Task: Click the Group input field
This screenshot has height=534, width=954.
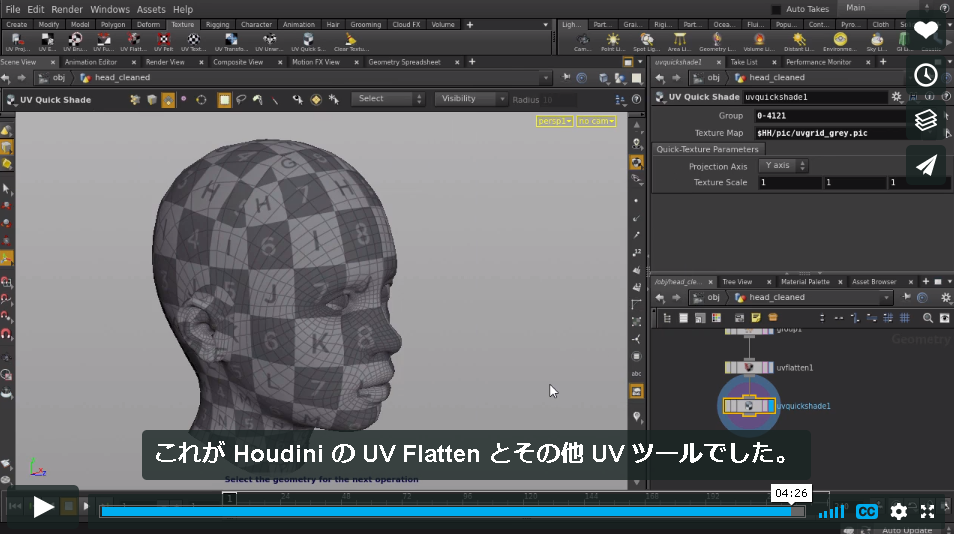Action: pyautogui.click(x=830, y=116)
